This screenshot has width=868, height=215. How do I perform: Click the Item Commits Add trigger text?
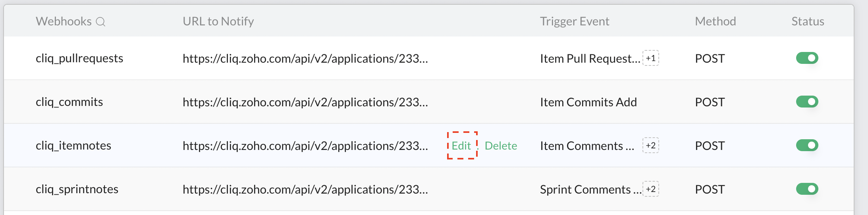[588, 102]
